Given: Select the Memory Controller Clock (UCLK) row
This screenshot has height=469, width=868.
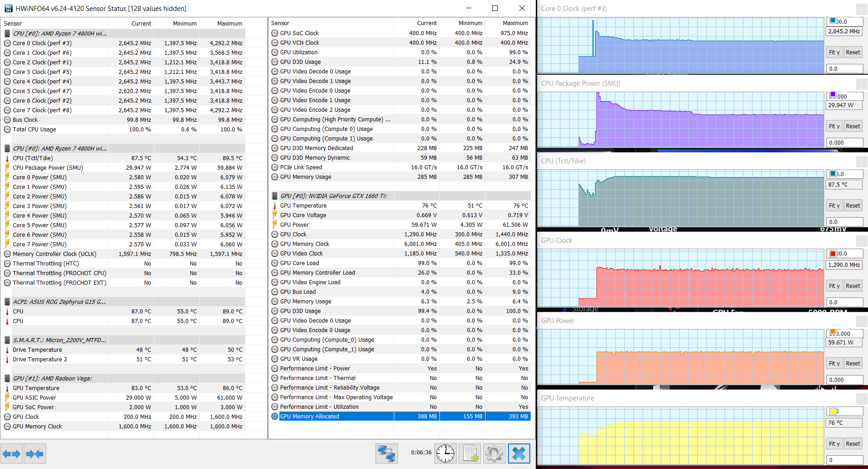Looking at the screenshot, I should coord(123,254).
